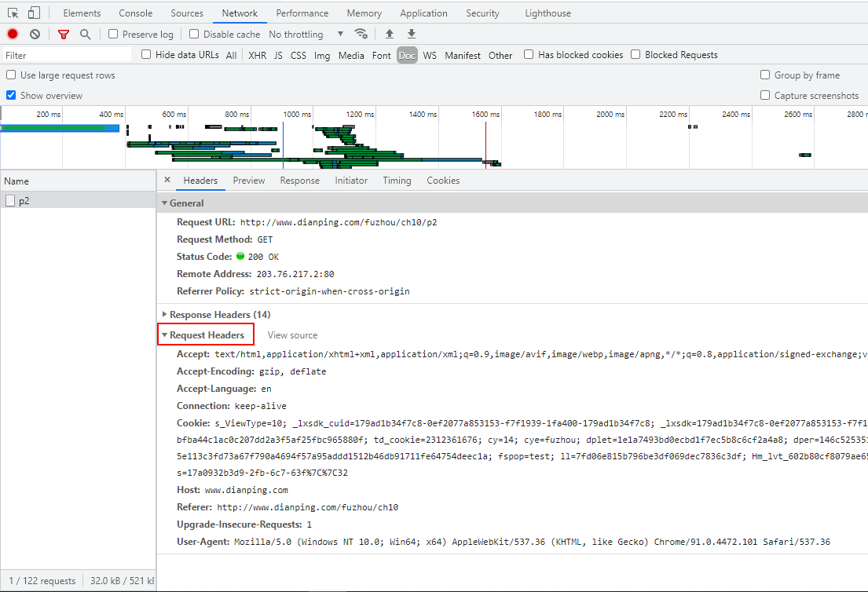868x592 pixels.
Task: Go to the Sources panel
Action: coord(187,13)
